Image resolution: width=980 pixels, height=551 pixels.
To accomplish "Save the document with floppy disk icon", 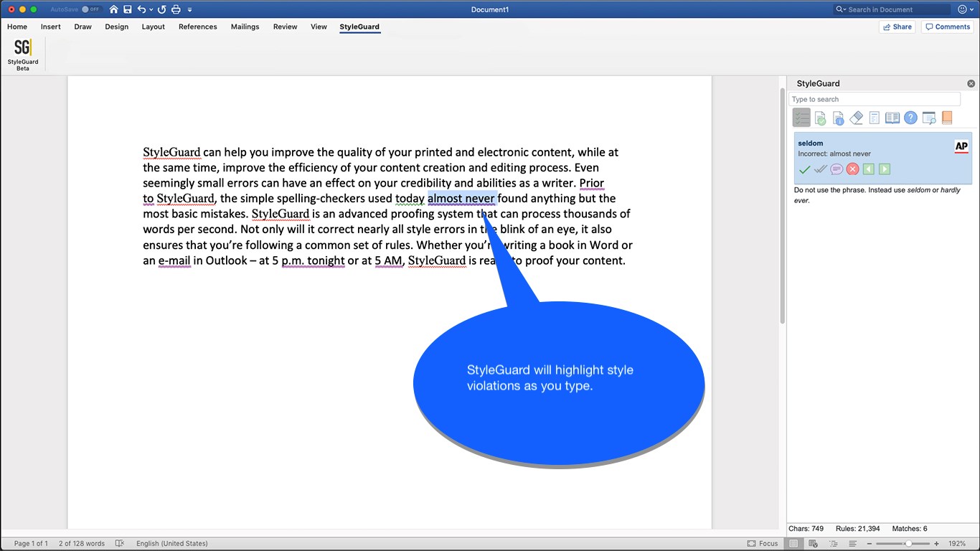I will coord(127,9).
